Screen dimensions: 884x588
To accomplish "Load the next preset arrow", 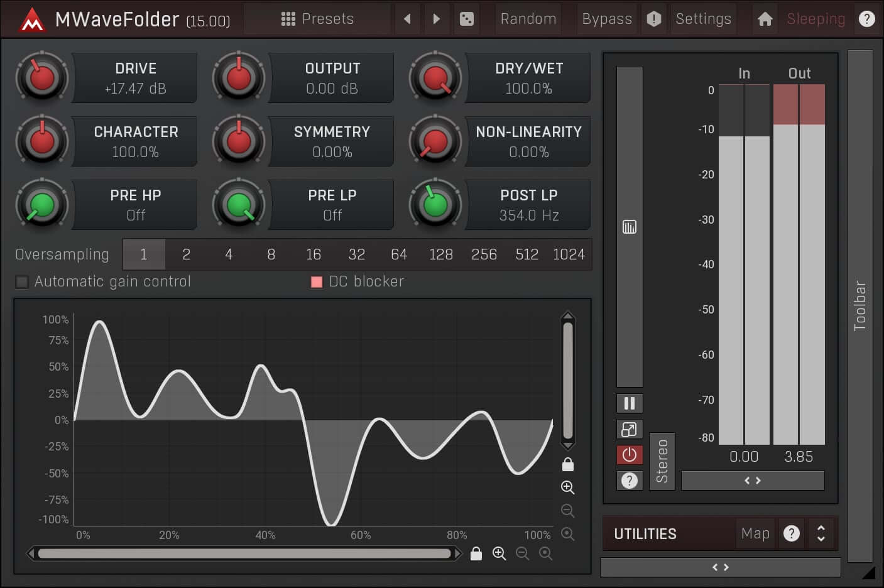I will click(x=437, y=19).
